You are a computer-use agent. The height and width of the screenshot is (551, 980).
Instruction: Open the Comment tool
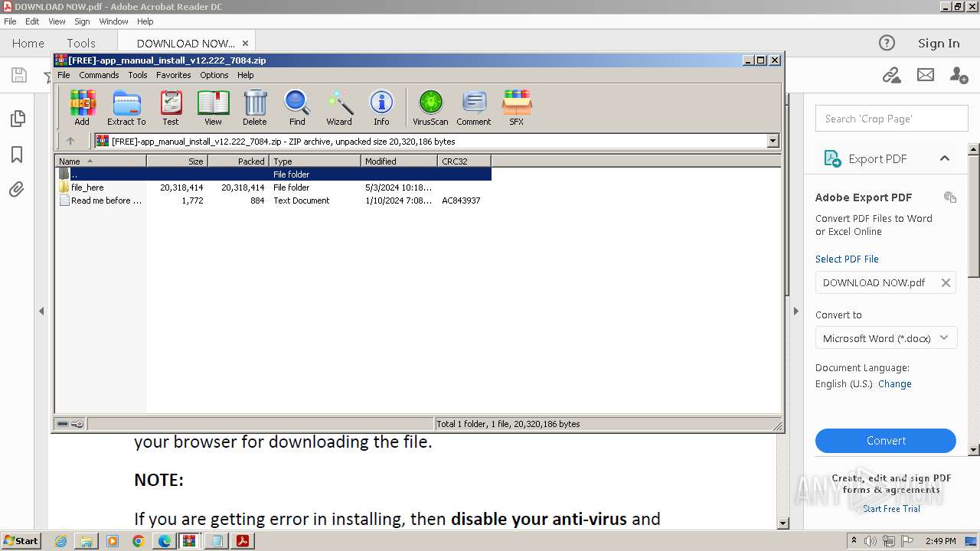(x=474, y=107)
